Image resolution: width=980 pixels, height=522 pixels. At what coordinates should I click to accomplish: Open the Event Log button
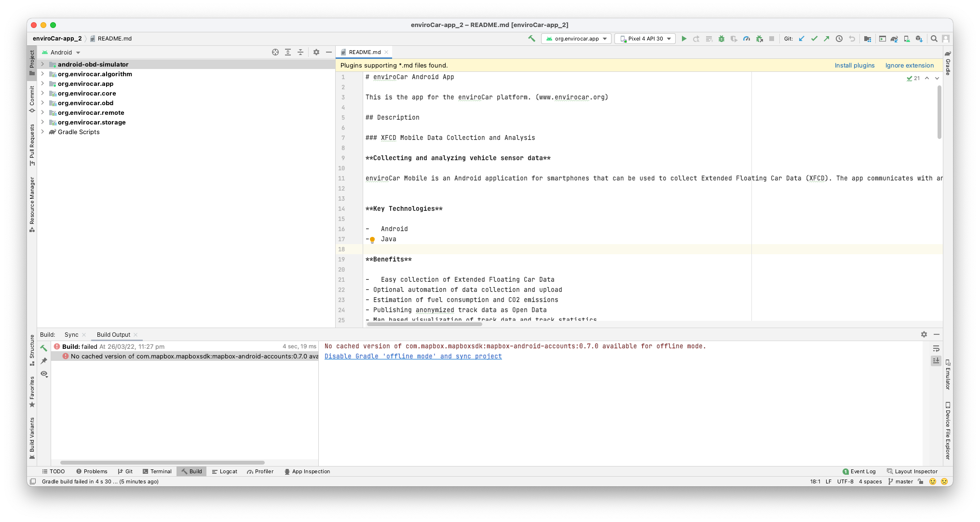[859, 471]
